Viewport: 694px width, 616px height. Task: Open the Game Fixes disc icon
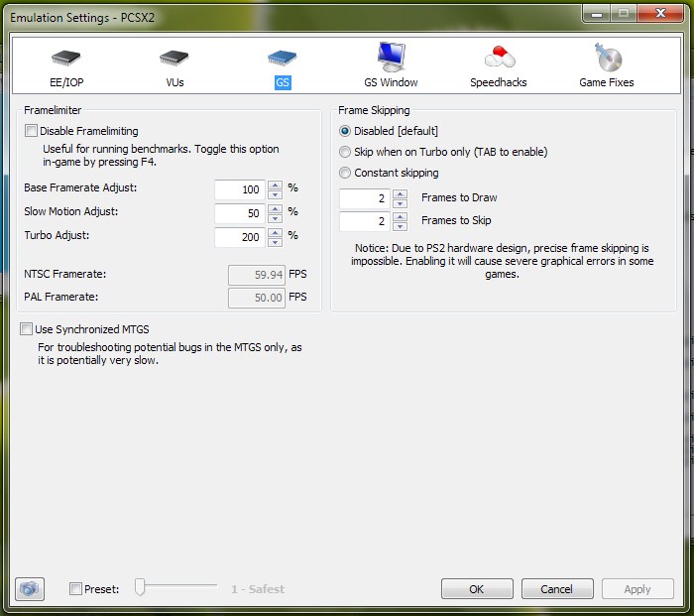click(608, 58)
